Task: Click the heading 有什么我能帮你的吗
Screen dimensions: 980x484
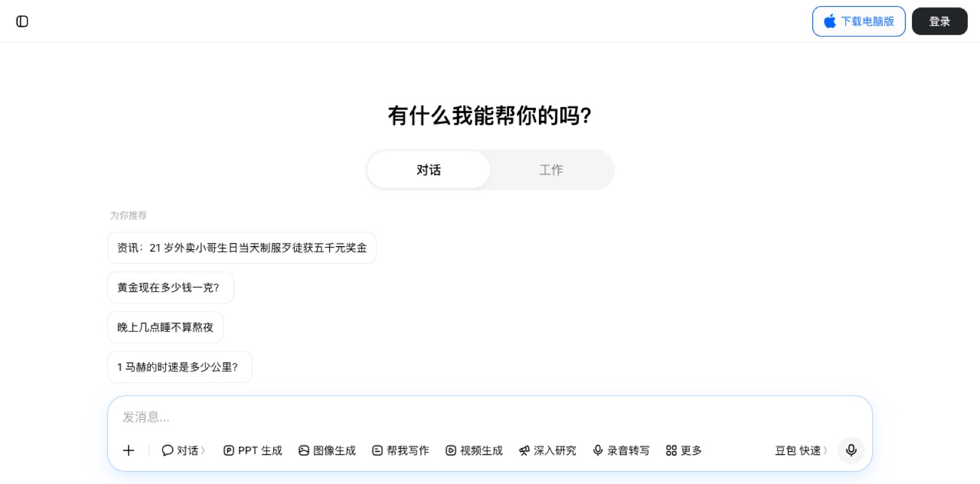Action: pos(490,115)
